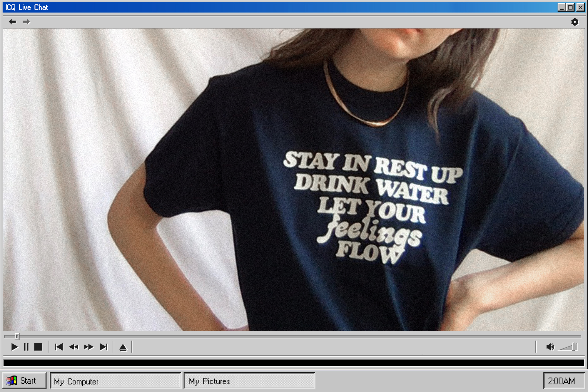Rewind the video
The width and height of the screenshot is (588, 392).
(x=73, y=347)
